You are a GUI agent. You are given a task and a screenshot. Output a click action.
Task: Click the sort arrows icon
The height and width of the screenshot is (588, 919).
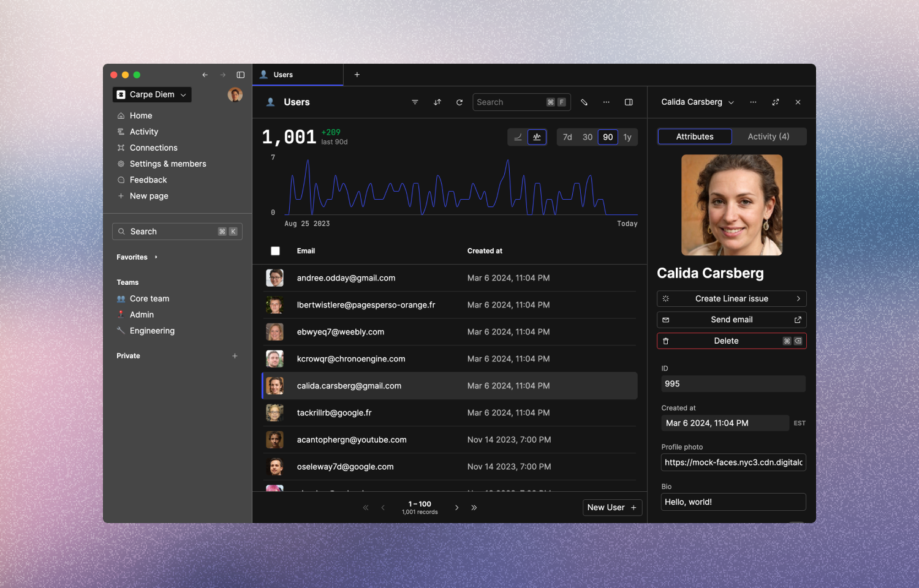[437, 102]
